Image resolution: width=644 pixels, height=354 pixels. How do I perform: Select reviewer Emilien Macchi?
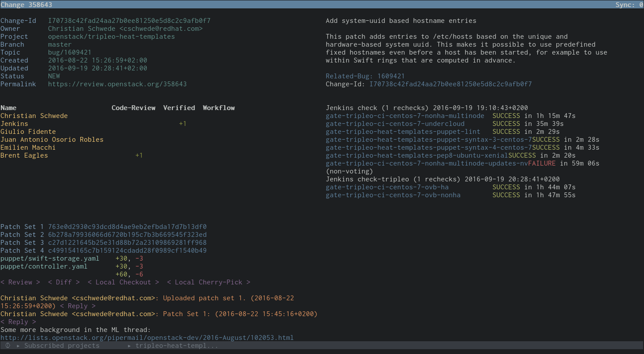(x=28, y=147)
